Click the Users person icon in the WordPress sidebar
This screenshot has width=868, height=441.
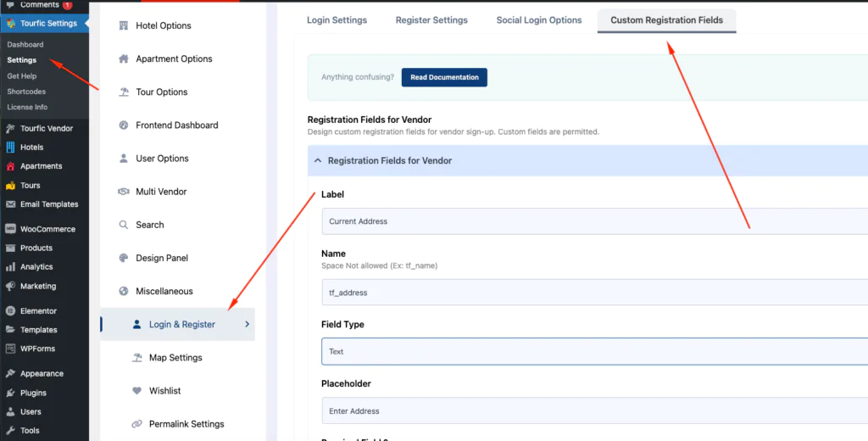10,411
